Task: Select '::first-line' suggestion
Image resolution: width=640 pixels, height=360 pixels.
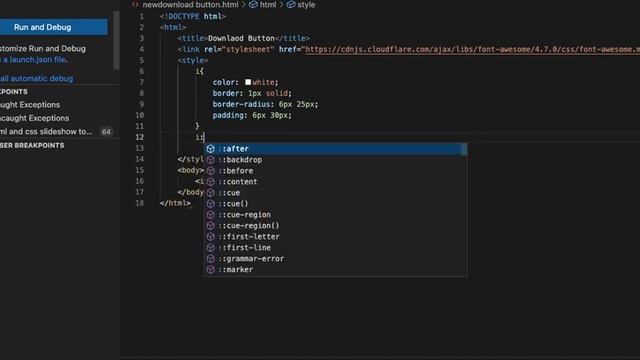Action: click(336, 248)
